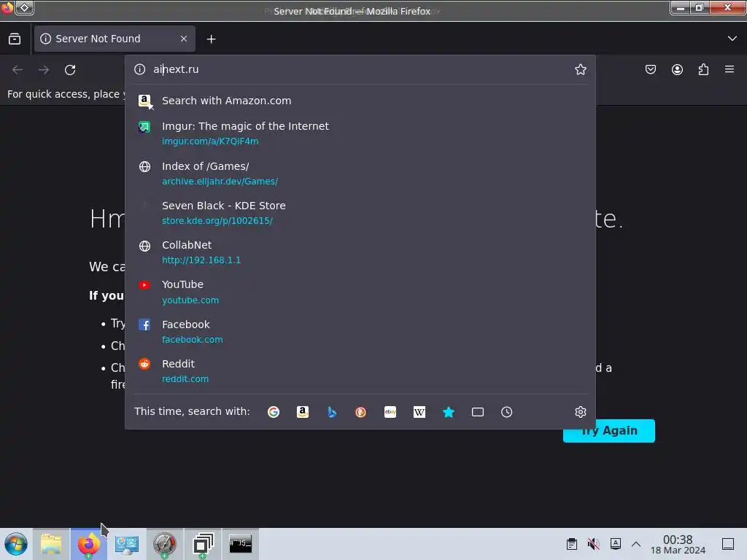The image size is (747, 560).
Task: Open the window menu icon in titlebar
Action: point(7,8)
